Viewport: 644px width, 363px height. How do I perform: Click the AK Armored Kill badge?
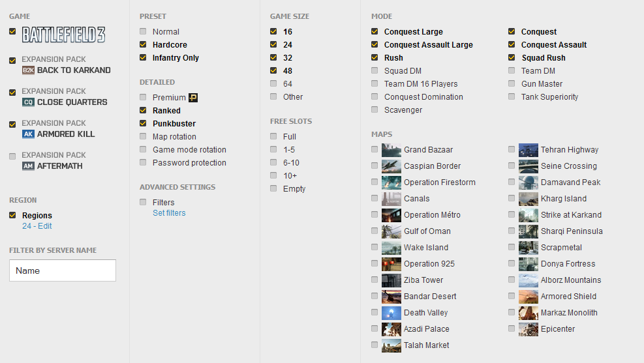click(28, 134)
